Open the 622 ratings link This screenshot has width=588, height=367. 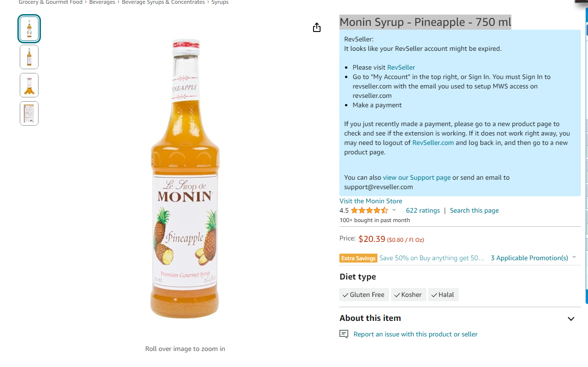click(x=423, y=210)
